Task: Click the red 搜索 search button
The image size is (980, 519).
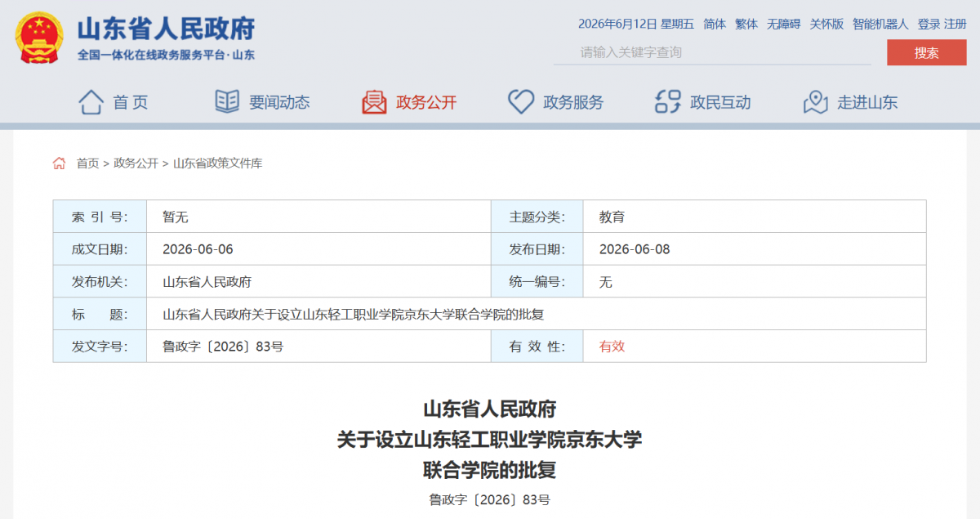Action: pyautogui.click(x=926, y=52)
